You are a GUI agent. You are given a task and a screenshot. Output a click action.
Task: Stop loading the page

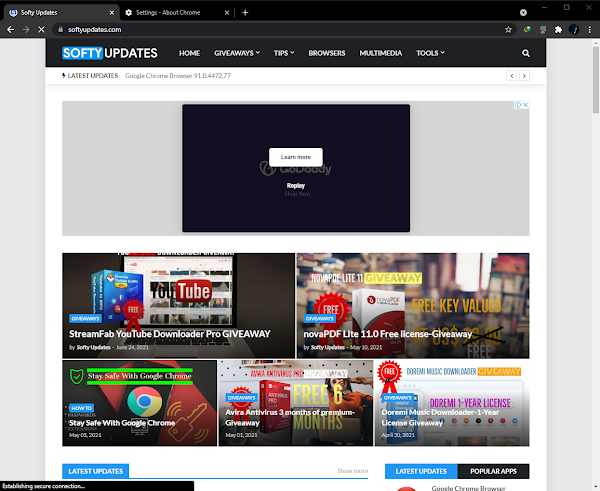pos(41,29)
